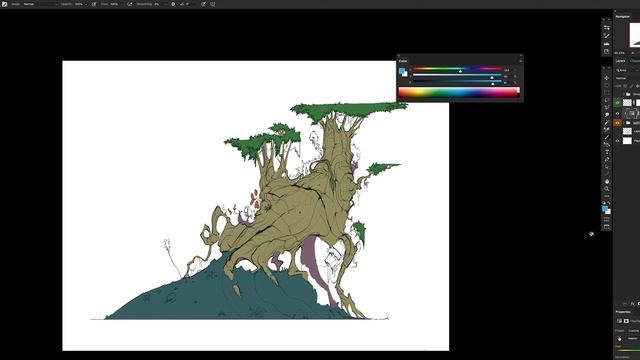Open the Color panel flyout menu
Viewport: 640px width, 360px height.
[521, 61]
